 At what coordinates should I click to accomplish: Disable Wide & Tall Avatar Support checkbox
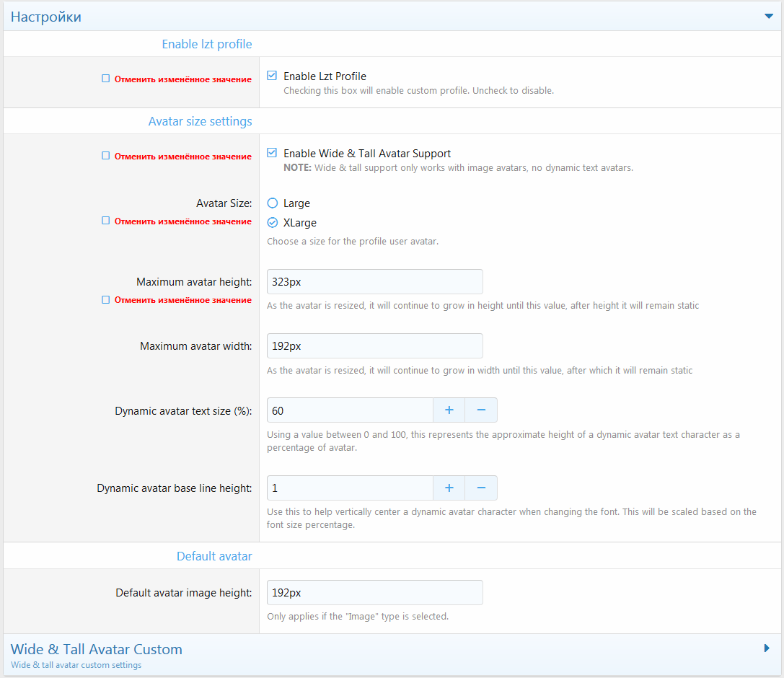(272, 153)
